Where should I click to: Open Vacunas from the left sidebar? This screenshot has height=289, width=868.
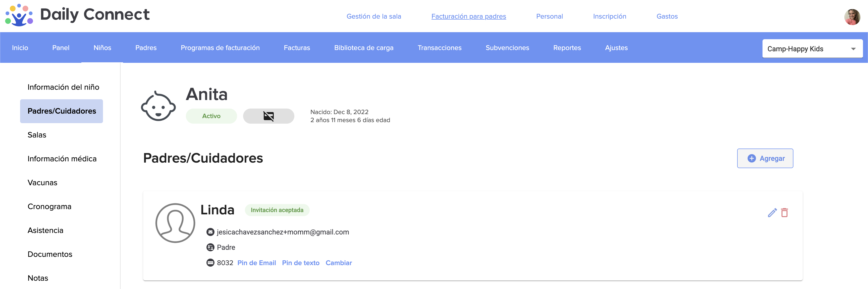42,182
